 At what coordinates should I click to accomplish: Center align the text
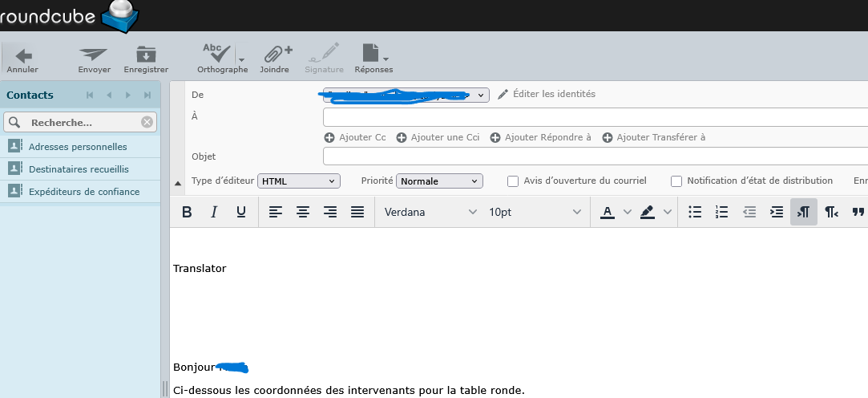[303, 213]
